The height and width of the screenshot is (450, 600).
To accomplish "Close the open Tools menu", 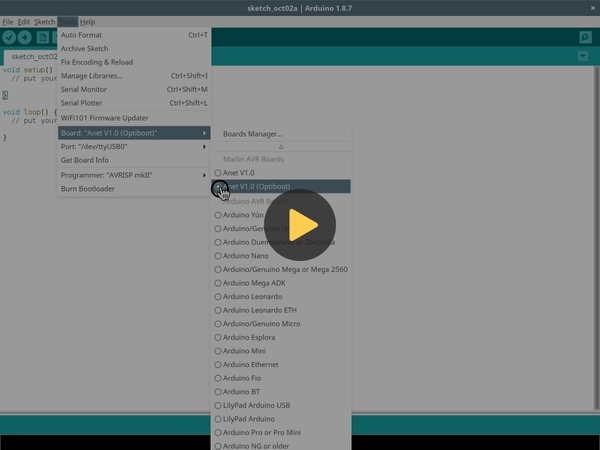I will click(x=68, y=22).
